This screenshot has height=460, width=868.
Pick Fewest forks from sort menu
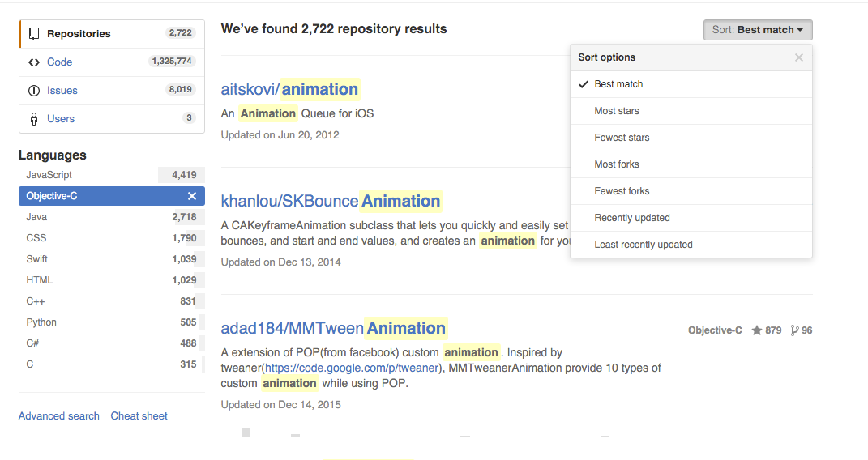622,191
